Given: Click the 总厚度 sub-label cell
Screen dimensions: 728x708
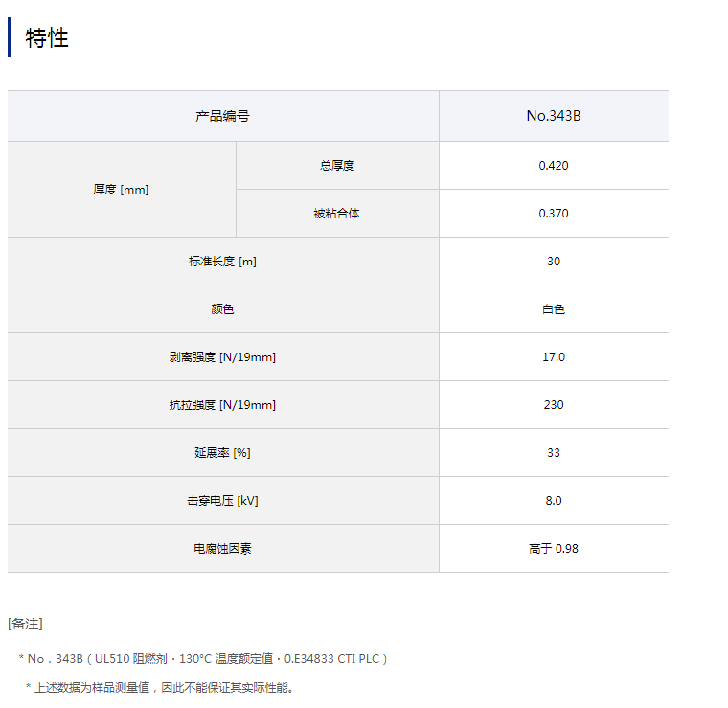Looking at the screenshot, I should click(337, 166).
